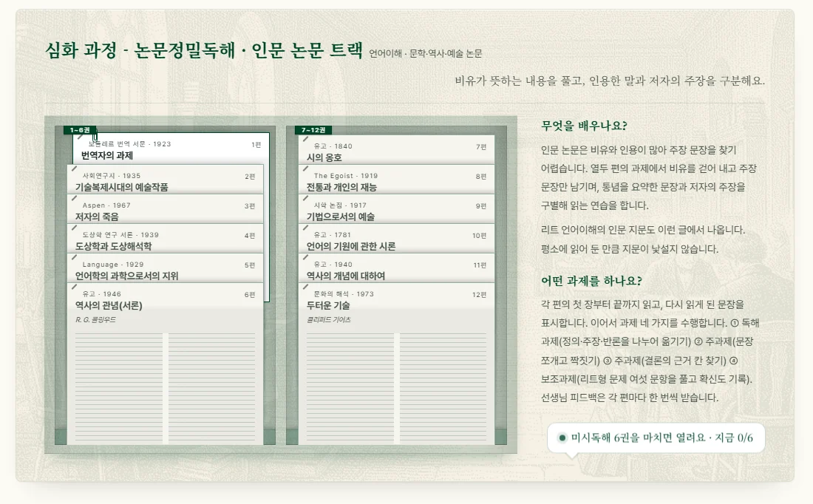Select the 1~6권 volume tab

[x=80, y=130]
